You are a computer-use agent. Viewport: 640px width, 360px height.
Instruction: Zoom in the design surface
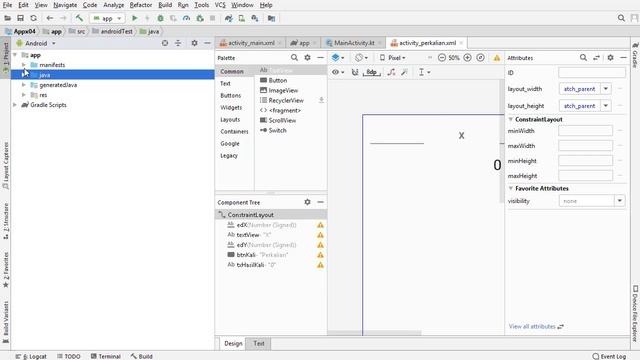point(467,58)
